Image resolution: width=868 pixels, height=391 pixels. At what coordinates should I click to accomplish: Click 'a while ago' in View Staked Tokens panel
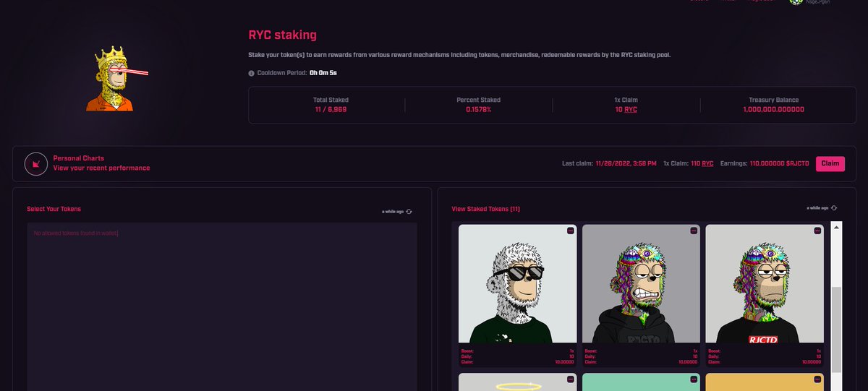817,208
